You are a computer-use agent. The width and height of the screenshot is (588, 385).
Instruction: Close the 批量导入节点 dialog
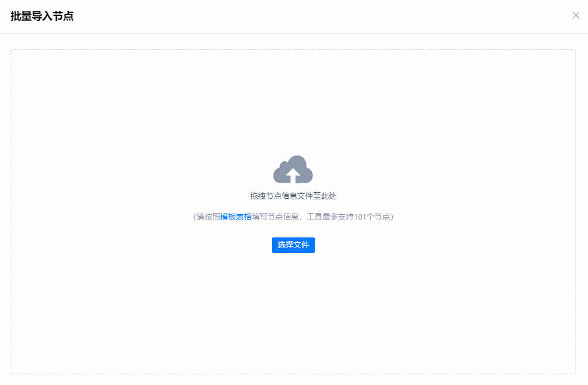point(576,15)
